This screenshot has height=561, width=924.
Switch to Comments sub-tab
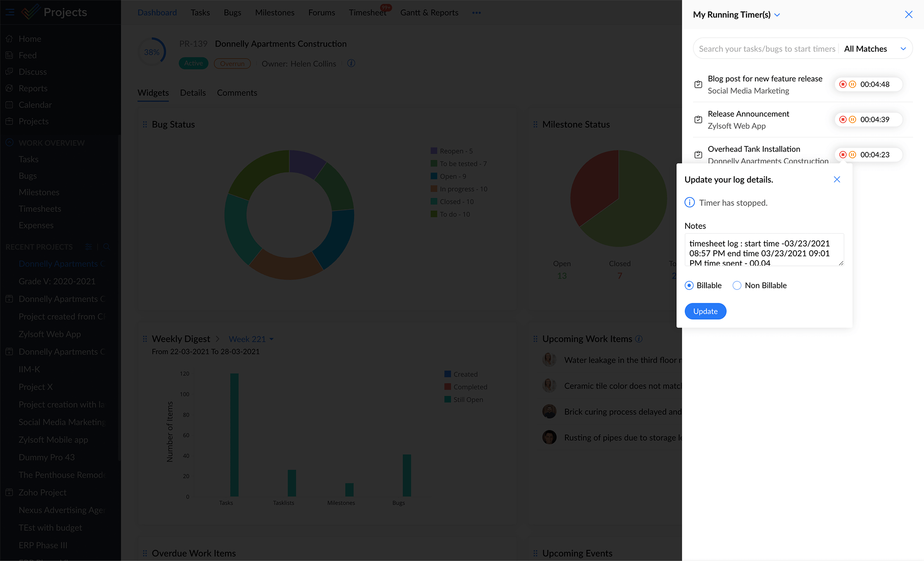click(x=237, y=93)
